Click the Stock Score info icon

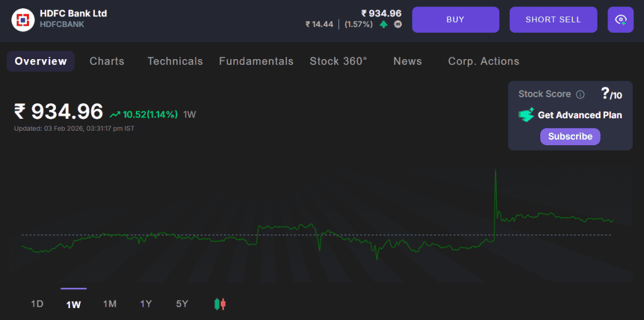580,94
